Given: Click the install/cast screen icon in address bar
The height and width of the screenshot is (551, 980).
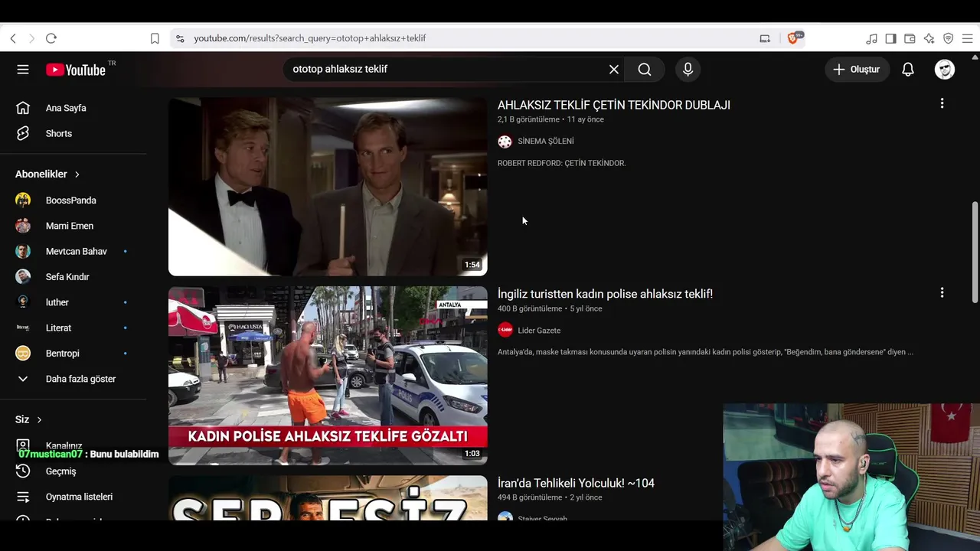Looking at the screenshot, I should coord(765,38).
